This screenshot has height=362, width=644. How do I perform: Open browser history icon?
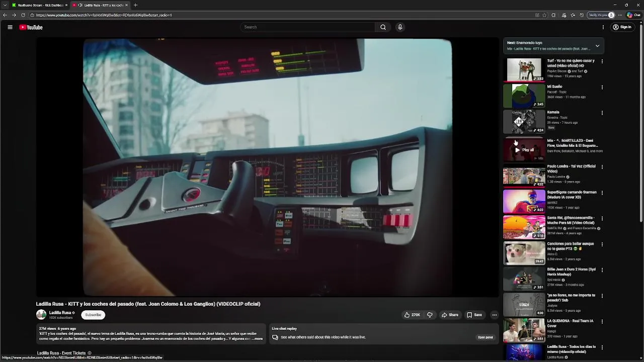pos(582,15)
